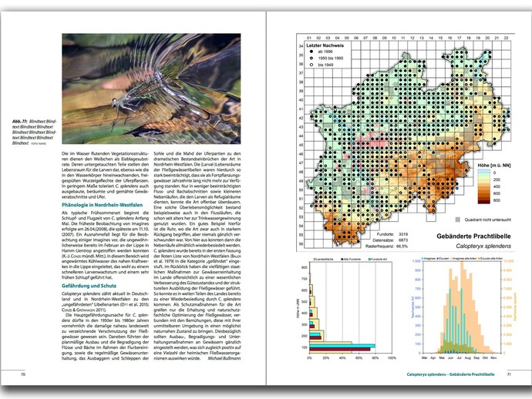Click the footer 'Calopteryx splendens – Gebänderte Prachtlibelle'

coord(450,374)
